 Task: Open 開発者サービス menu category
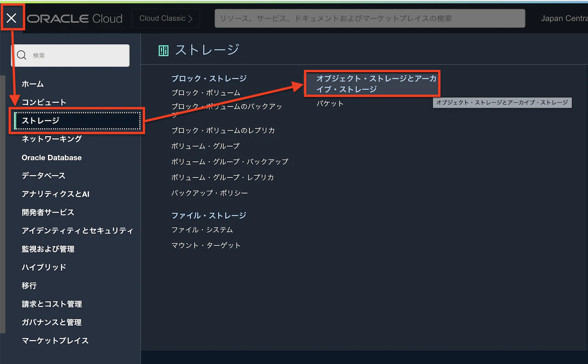(48, 213)
